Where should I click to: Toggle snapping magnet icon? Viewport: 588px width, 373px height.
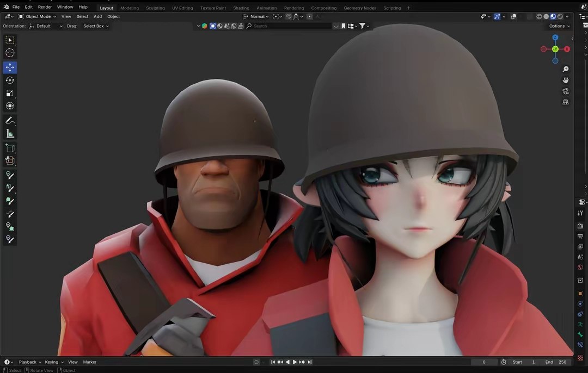pyautogui.click(x=289, y=16)
